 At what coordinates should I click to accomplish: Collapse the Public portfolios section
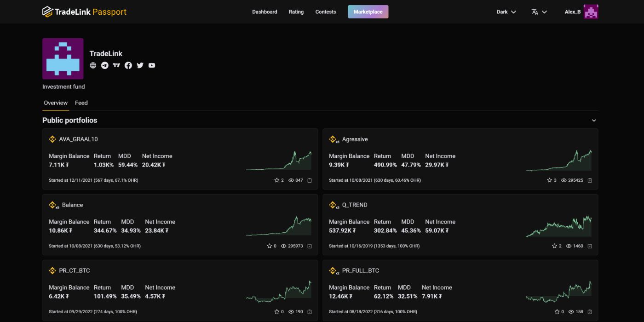(x=593, y=120)
